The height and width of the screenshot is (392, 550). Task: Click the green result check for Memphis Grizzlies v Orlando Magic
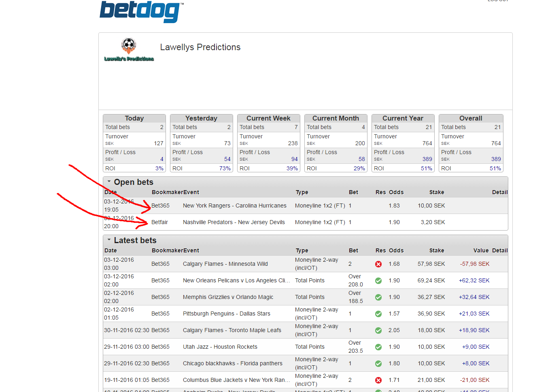coord(378,297)
